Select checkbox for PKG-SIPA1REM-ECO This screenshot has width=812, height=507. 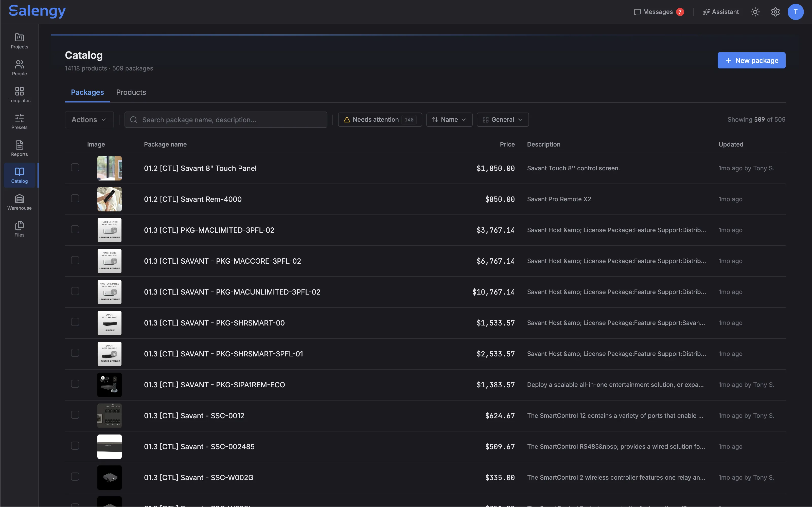75,384
